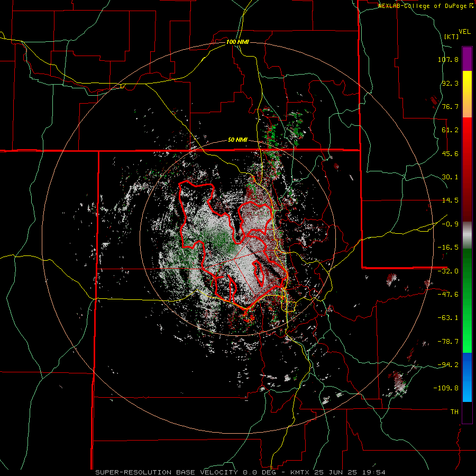This screenshot has width=476, height=476.
Task: Select the -32.0 scale value
Action: [x=448, y=271]
